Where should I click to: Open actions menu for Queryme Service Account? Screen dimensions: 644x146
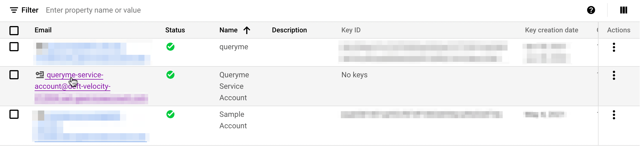tap(614, 75)
